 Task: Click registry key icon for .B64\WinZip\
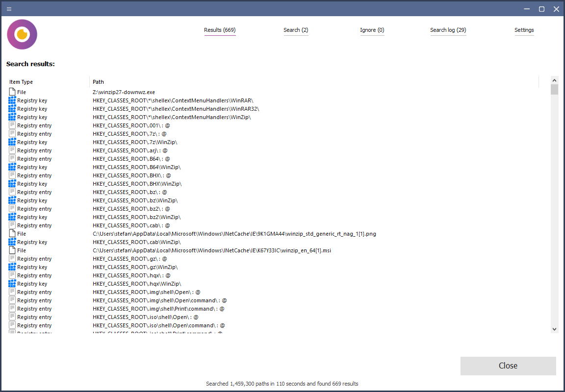click(x=12, y=167)
